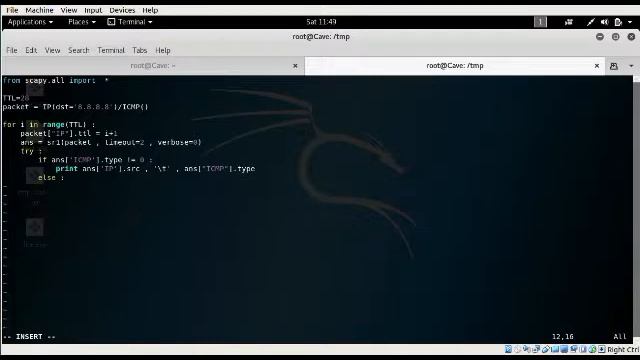Click the 'All' scroll position indicator
Image resolution: width=640 pixels, height=360 pixels.
tap(620, 337)
